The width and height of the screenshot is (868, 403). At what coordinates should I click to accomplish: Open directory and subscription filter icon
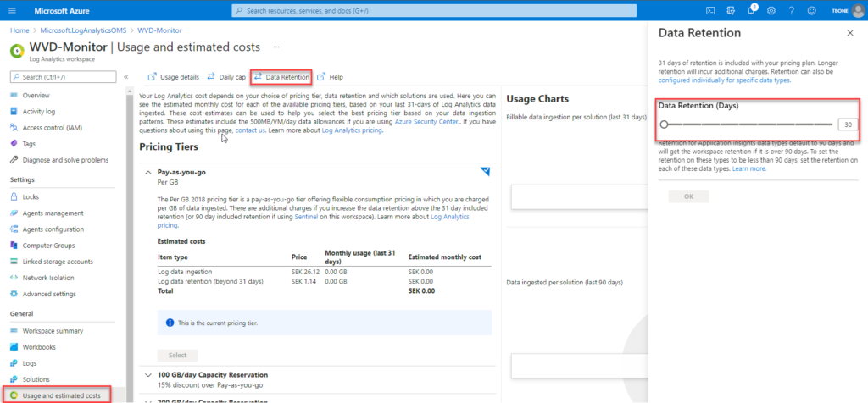(x=731, y=10)
